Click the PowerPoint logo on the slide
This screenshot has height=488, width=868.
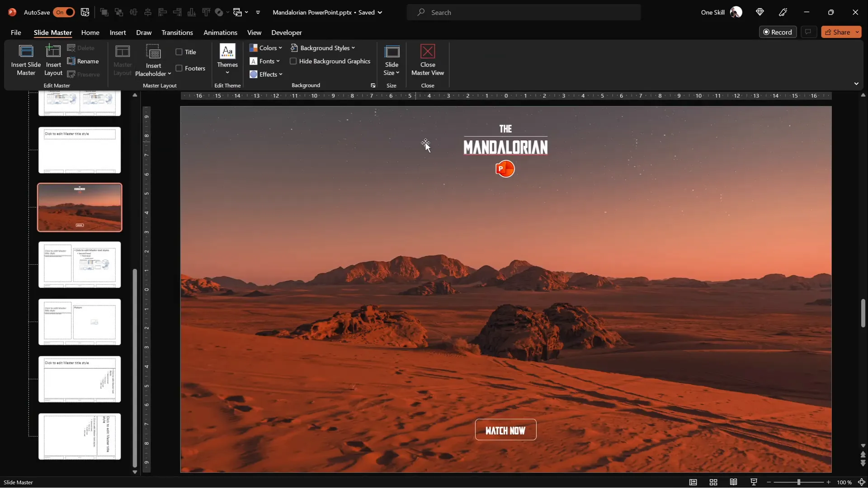pos(505,169)
